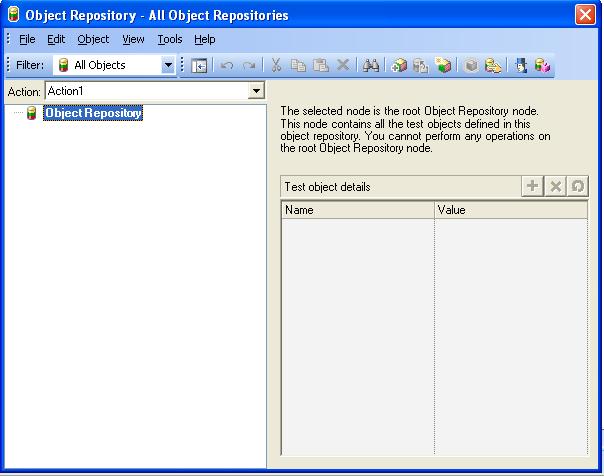Click All Objects filter field
This screenshot has width=604, height=476.
click(x=114, y=65)
